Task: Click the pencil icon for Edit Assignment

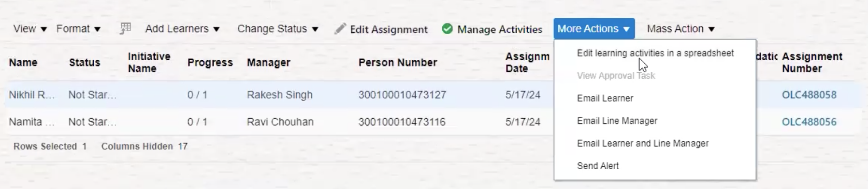Action: click(340, 29)
